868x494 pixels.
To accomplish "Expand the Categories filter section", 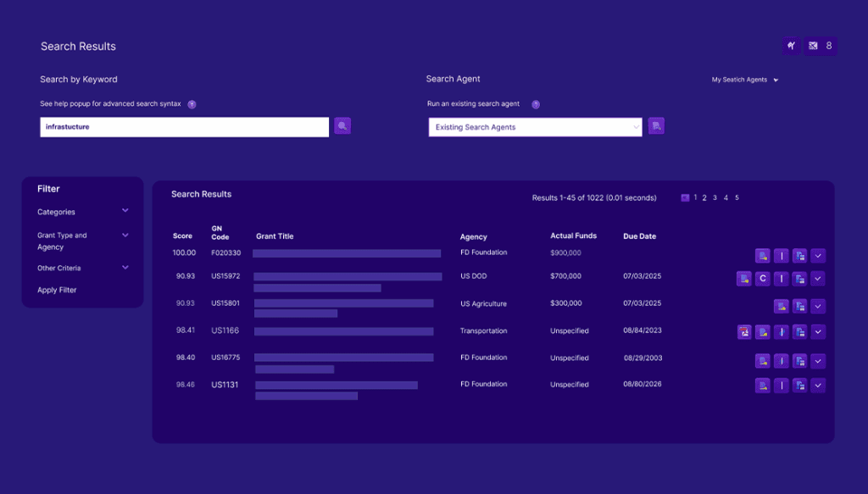I will [125, 211].
